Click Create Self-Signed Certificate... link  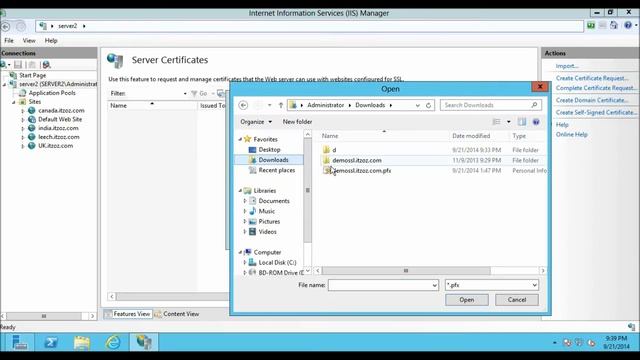point(596,112)
